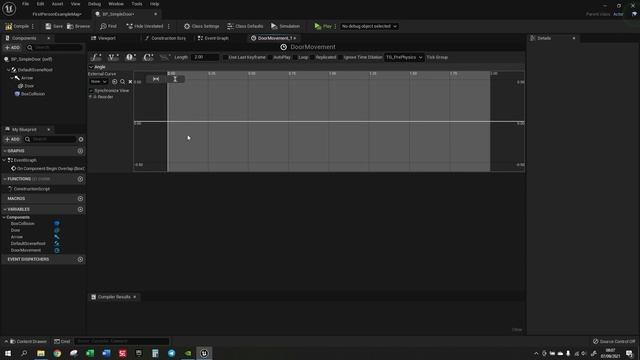Viewport: 640px width, 360px height.
Task: Open the Edit menu
Action: pos(40,4)
